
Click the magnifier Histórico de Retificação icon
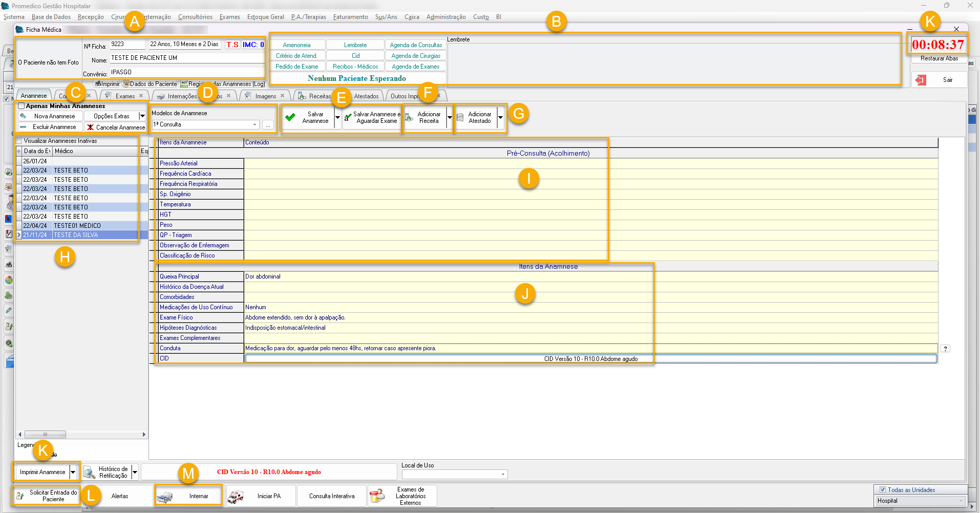(x=90, y=472)
